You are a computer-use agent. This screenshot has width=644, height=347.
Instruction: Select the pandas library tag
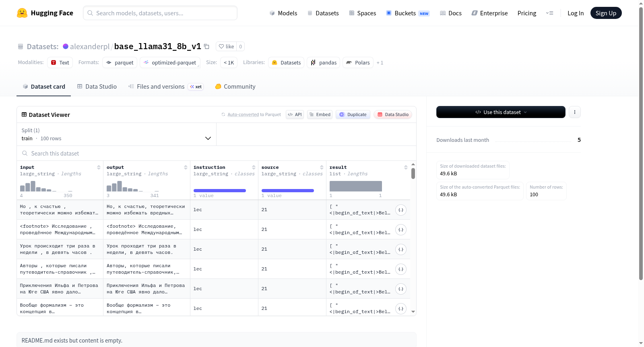(324, 62)
